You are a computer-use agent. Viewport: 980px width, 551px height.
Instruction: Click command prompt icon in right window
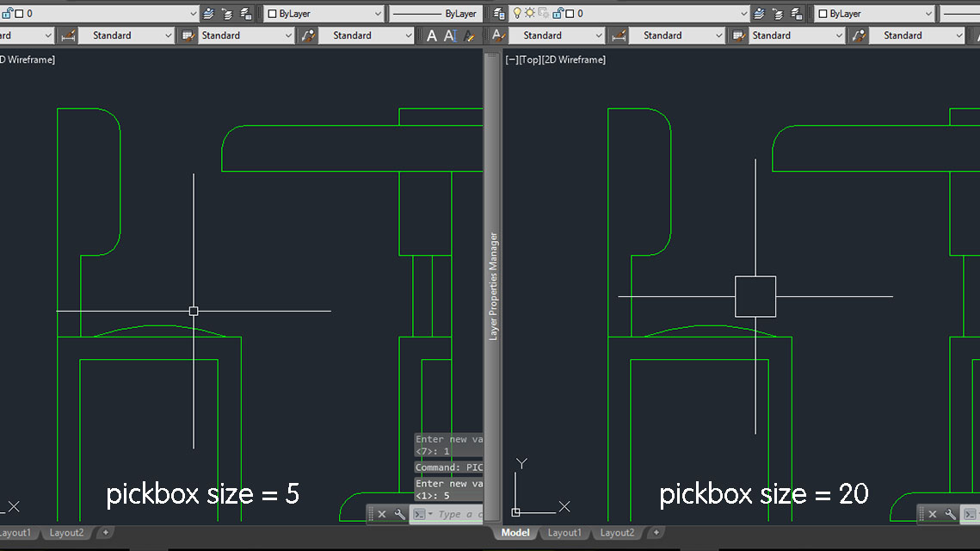pyautogui.click(x=970, y=514)
